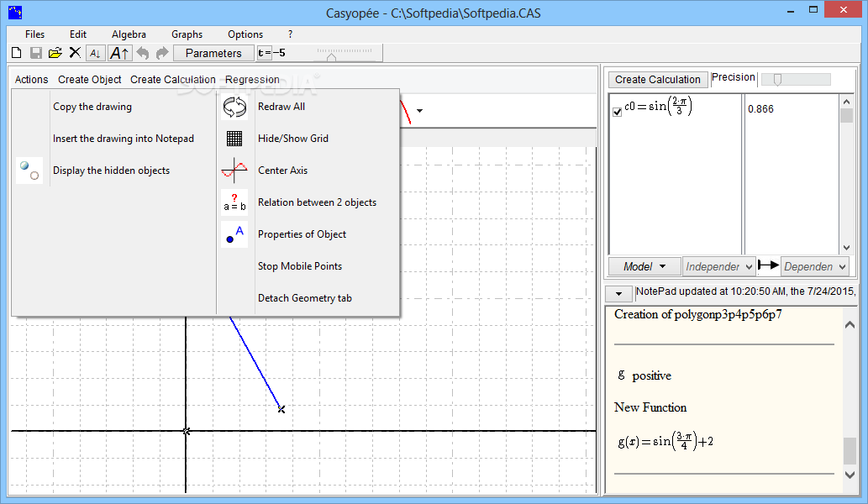Click the a=b relation icon
Screen dimensions: 868x504
[234, 202]
